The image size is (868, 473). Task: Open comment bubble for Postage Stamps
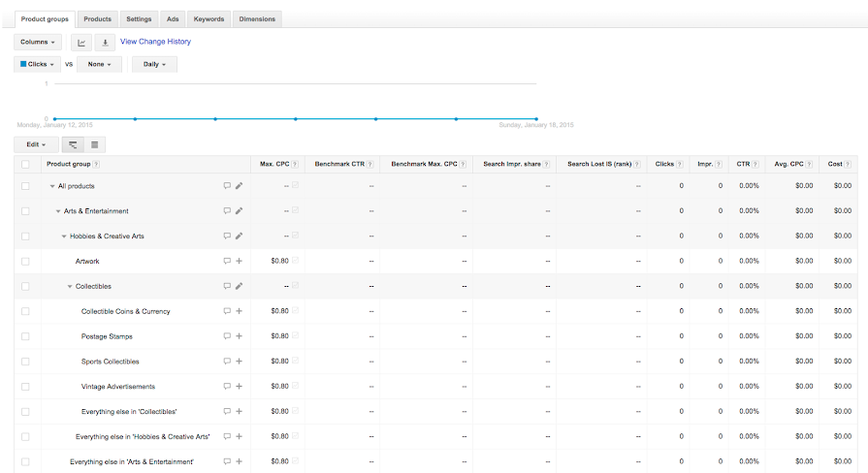point(227,336)
